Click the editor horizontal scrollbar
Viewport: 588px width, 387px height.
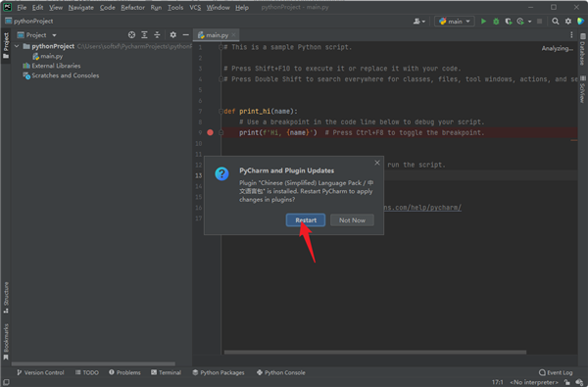tap(375, 352)
